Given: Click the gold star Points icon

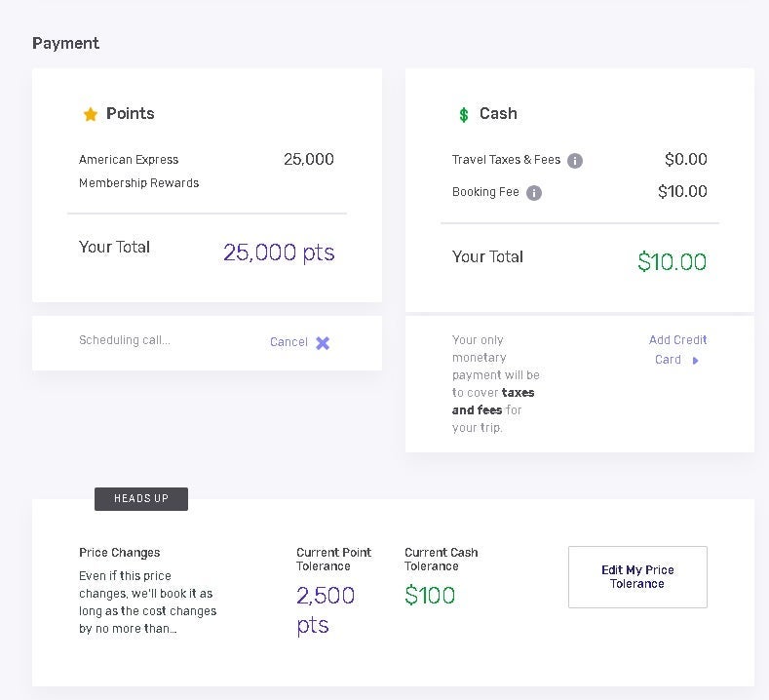Looking at the screenshot, I should 91,114.
